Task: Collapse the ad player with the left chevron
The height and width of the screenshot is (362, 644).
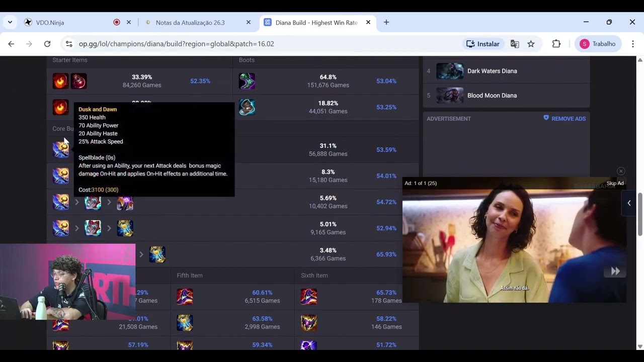Action: tap(629, 203)
